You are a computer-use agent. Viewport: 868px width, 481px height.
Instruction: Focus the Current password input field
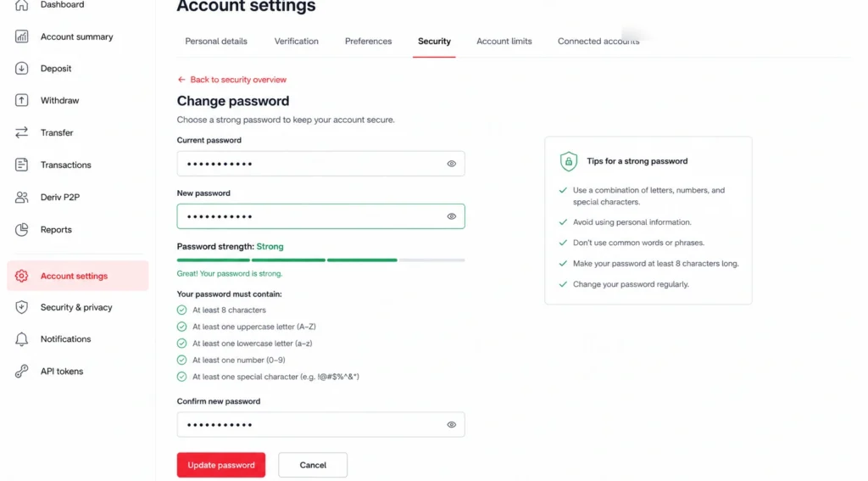[320, 164]
